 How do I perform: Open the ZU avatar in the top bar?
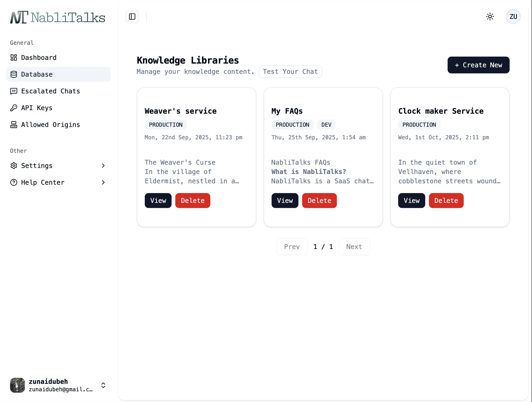coord(513,17)
